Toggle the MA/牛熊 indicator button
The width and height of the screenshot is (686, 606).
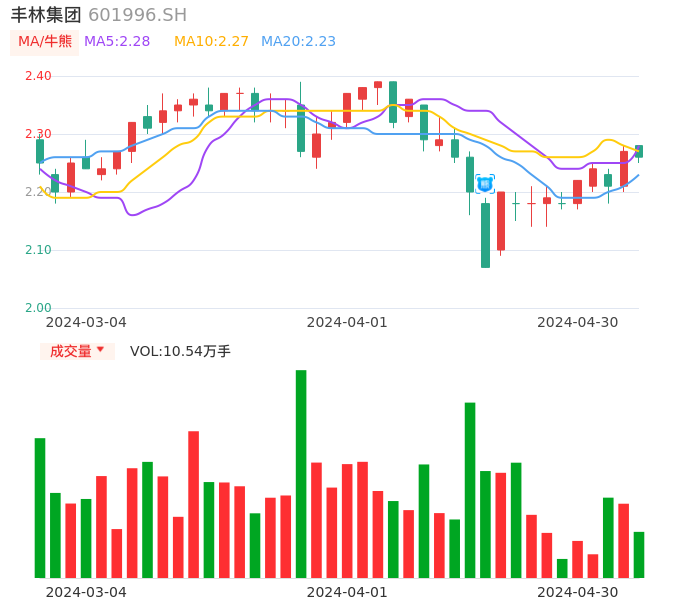[45, 42]
